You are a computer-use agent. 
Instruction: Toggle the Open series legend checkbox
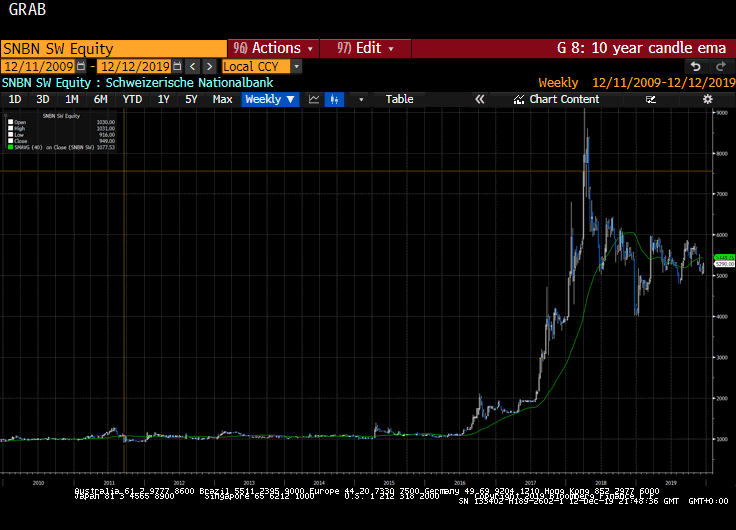tap(10, 122)
